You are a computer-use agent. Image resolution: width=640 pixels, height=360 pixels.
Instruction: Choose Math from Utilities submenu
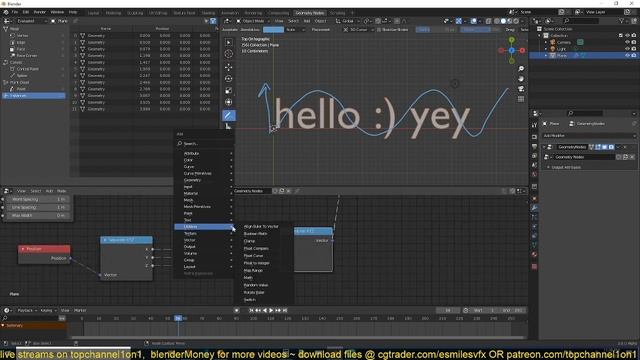click(248, 278)
